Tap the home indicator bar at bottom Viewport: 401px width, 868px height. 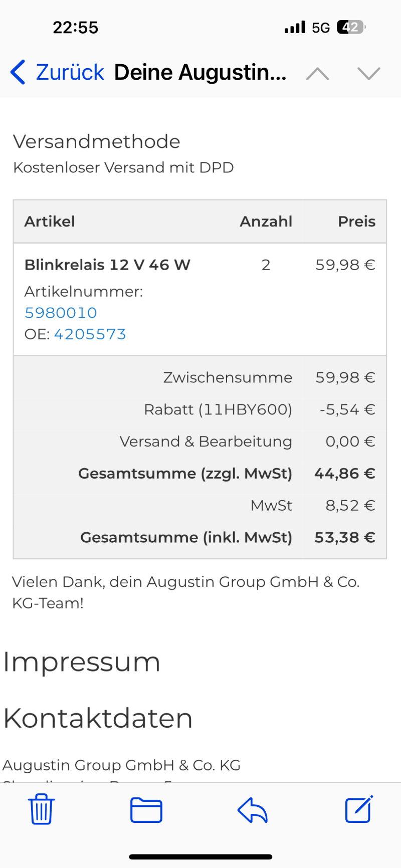tap(200, 857)
